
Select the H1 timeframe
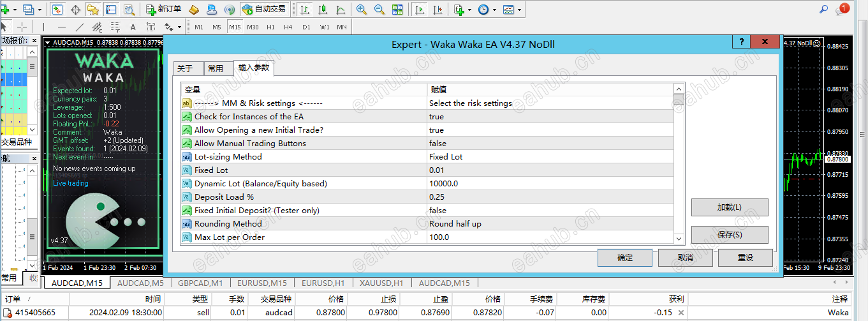coord(270,27)
